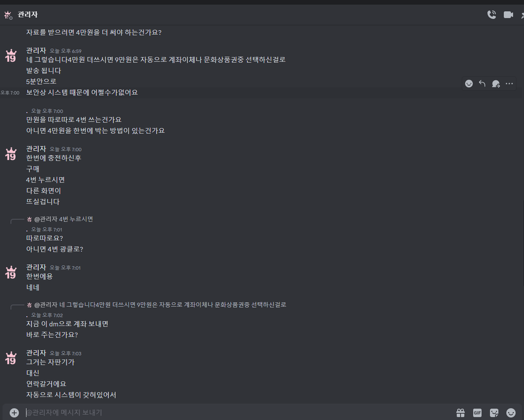Open the GIF picker
The image size is (524, 420).
click(477, 413)
